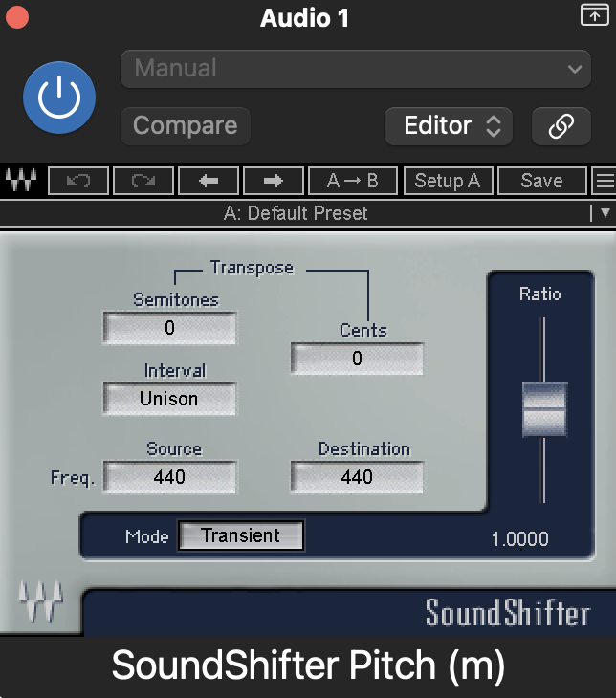Close the Audio 1 plug-in window
This screenshot has height=698, width=616.
17,17
